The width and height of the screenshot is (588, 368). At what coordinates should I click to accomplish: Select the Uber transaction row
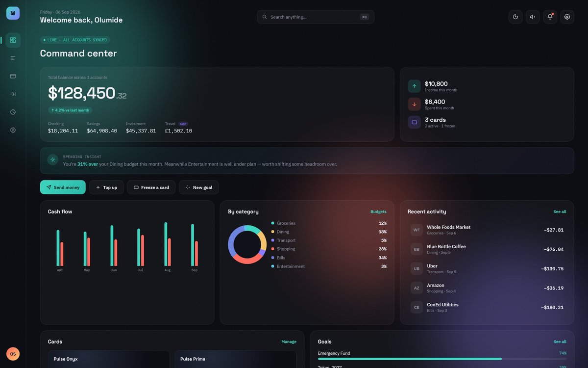(x=487, y=268)
